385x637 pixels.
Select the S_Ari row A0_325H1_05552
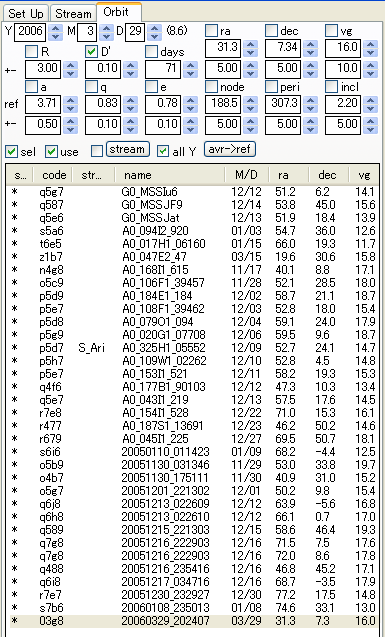pyautogui.click(x=194, y=348)
